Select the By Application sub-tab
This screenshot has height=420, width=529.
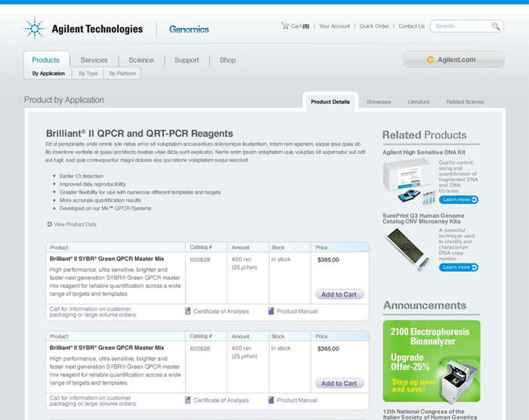point(48,73)
